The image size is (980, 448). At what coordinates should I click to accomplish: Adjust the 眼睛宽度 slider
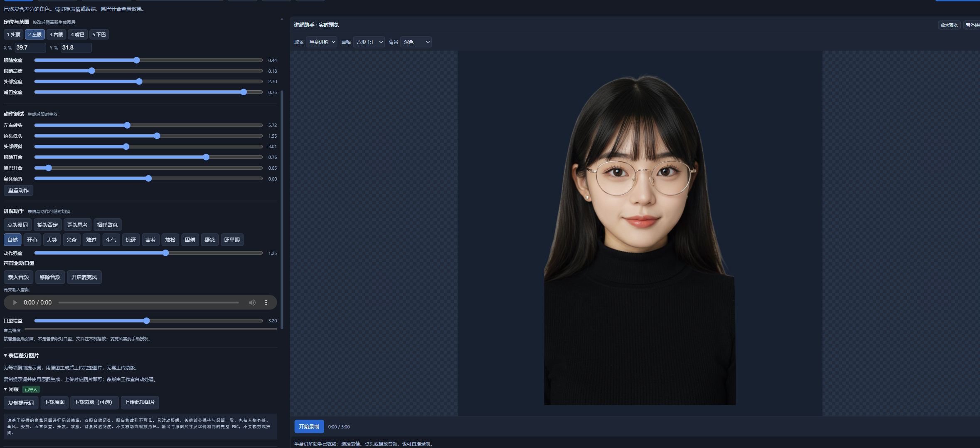click(148, 60)
